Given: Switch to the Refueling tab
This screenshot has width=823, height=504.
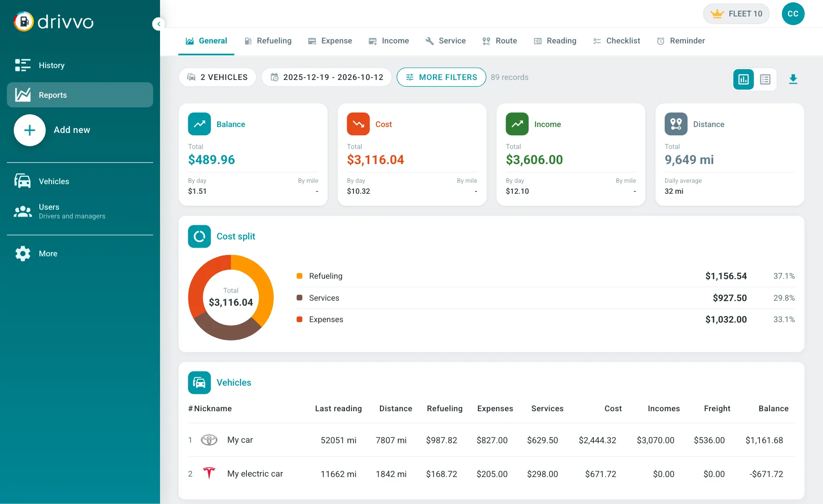Looking at the screenshot, I should click(x=267, y=41).
